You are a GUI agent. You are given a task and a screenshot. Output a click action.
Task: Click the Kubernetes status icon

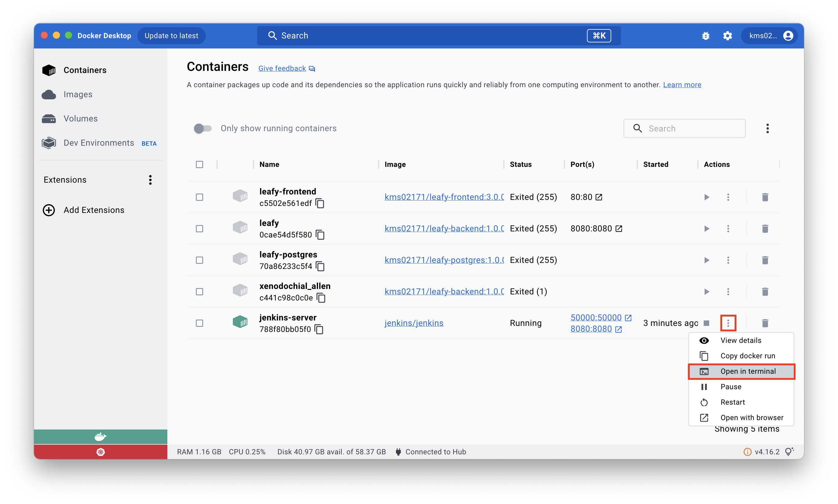tap(101, 452)
